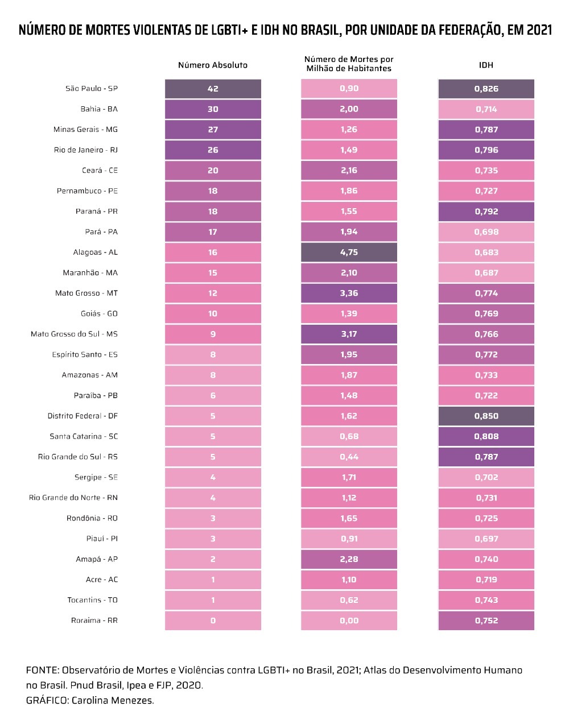Image resolution: width=565 pixels, height=728 pixels.
Task: Select Distrito Federal's IDH cell showing 0,850
Action: coord(486,416)
